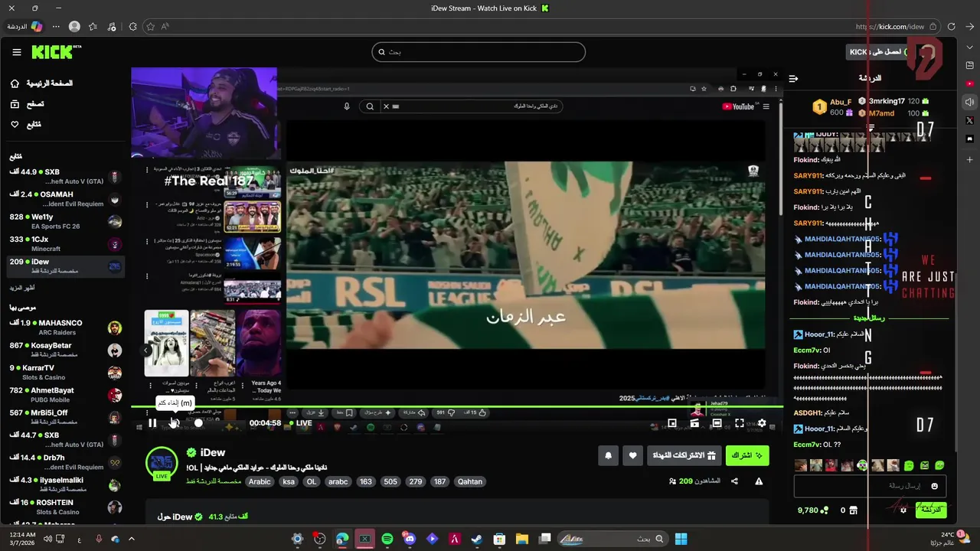The height and width of the screenshot is (551, 980).
Task: Open X in Edge sidebar
Action: [969, 121]
